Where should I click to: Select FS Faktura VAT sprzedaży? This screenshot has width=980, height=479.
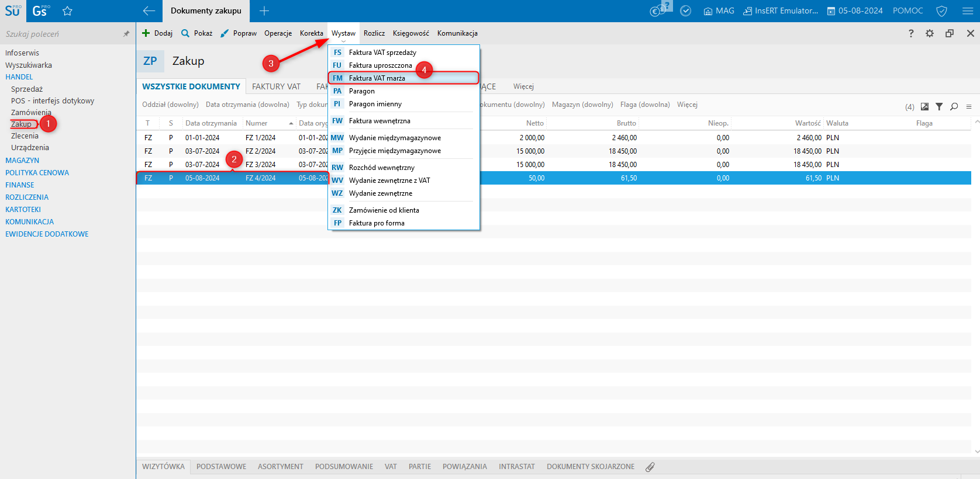(403, 53)
